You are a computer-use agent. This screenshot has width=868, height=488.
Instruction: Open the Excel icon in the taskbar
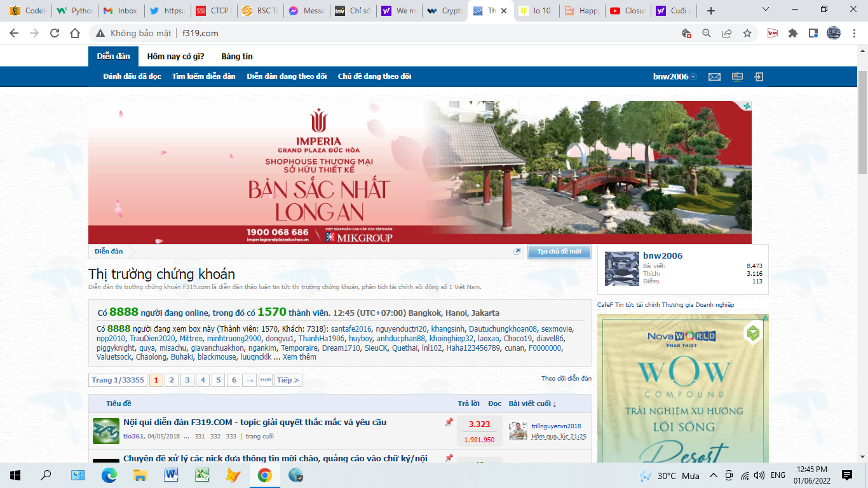(202, 475)
